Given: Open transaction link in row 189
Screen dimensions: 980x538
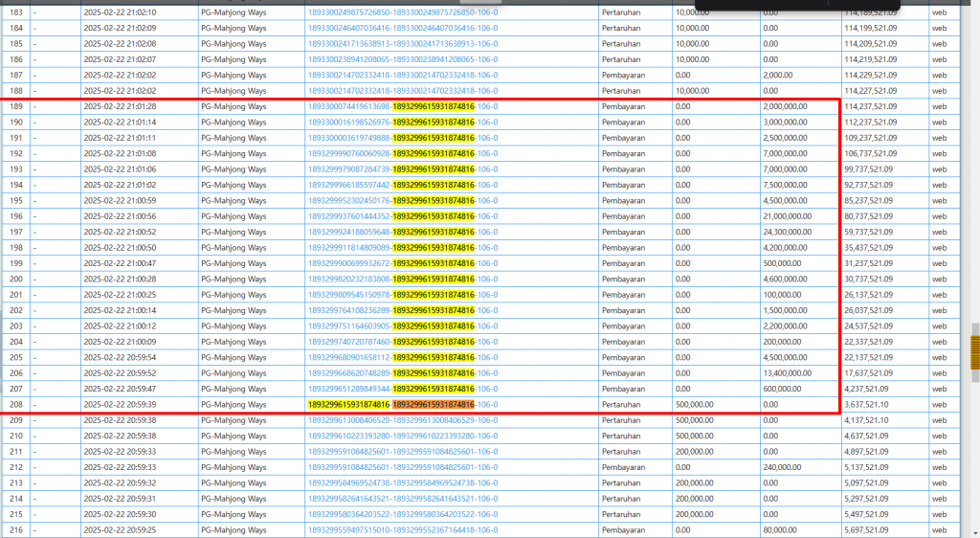Looking at the screenshot, I should pos(402,106).
